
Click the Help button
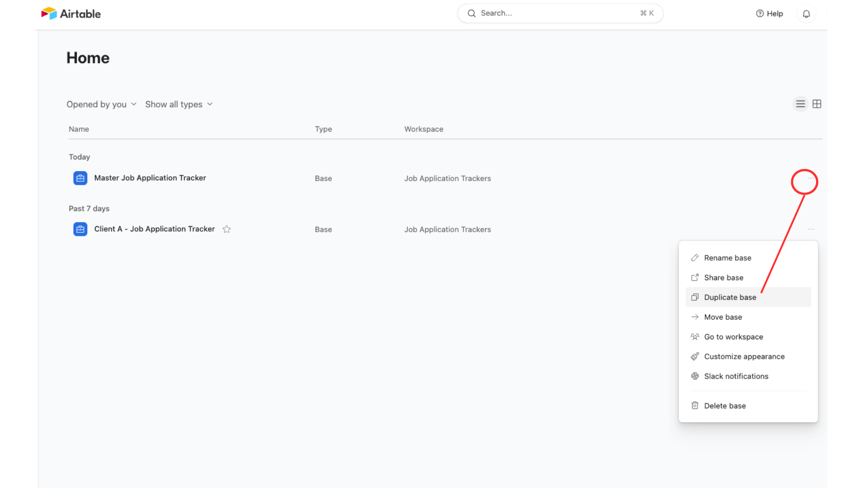769,14
